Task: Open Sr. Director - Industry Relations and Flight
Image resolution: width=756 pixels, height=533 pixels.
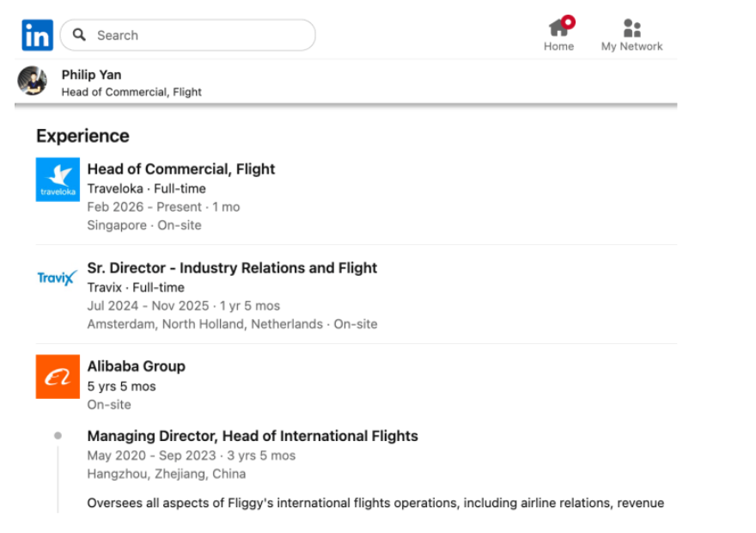Action: (x=232, y=268)
